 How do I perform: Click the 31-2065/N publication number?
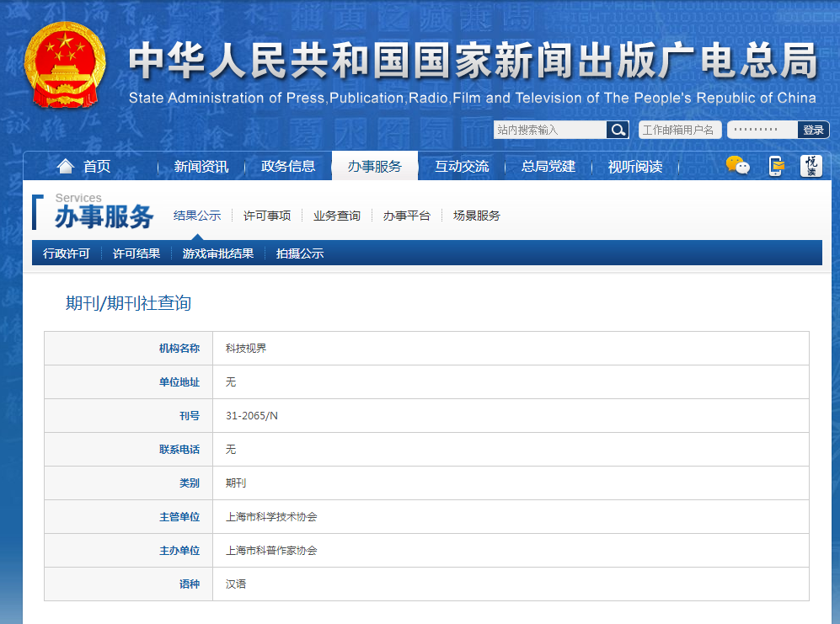[x=252, y=416]
